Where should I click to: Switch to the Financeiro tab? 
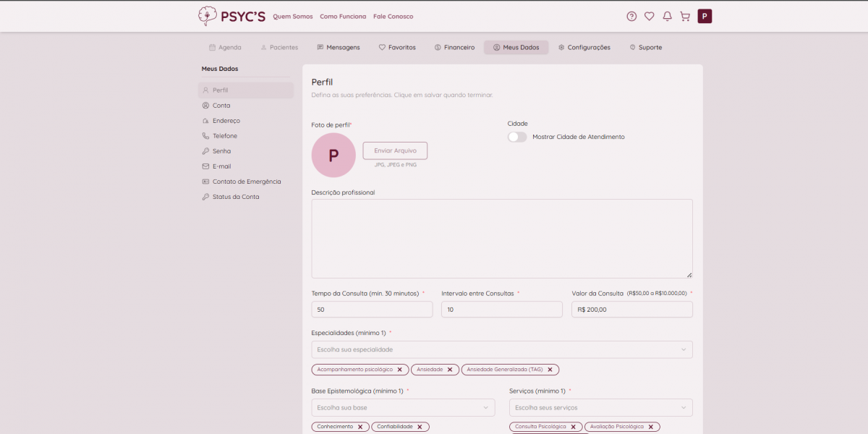point(454,48)
